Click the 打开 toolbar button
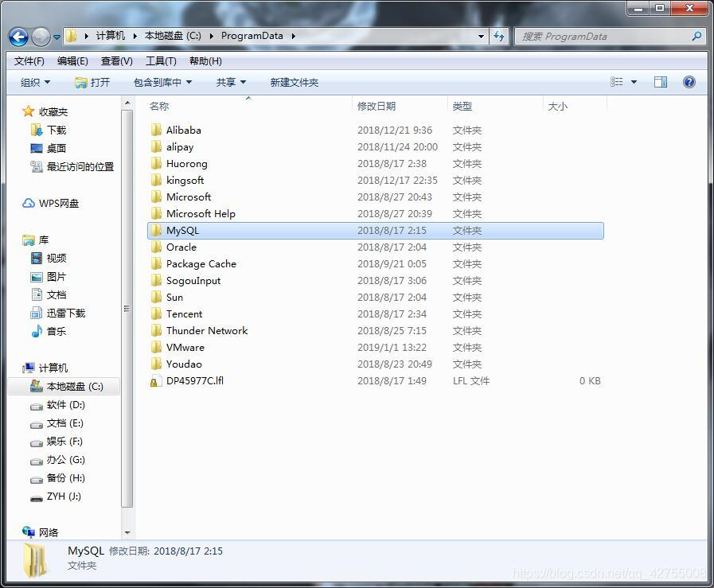 click(x=92, y=83)
